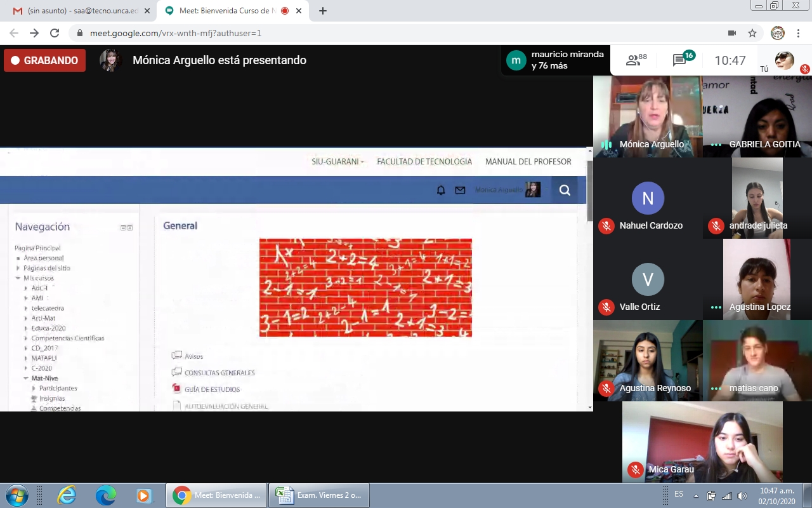Open the Excel Exam. Viernes taskbar window
The width and height of the screenshot is (812, 508).
coord(318,495)
